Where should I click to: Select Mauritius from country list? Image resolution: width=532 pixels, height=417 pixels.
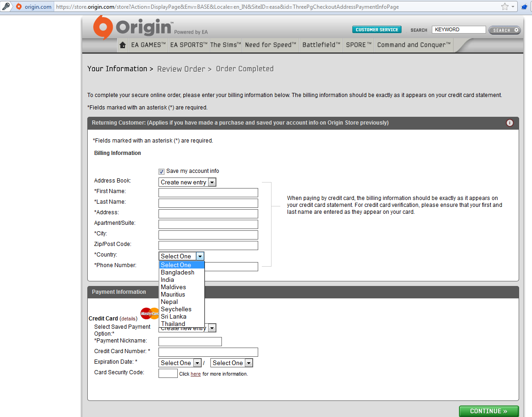(181, 294)
